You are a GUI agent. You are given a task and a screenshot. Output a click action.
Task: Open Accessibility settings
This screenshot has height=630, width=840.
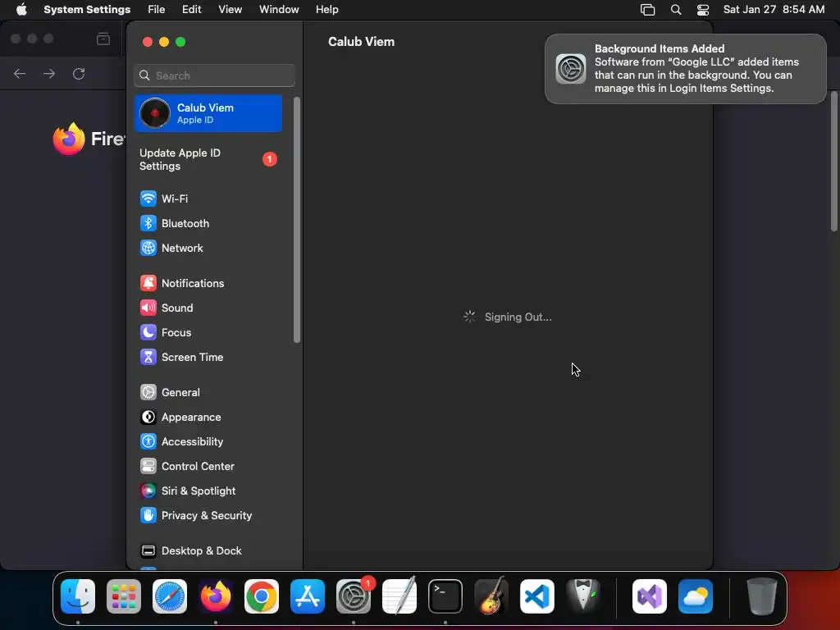point(208,442)
